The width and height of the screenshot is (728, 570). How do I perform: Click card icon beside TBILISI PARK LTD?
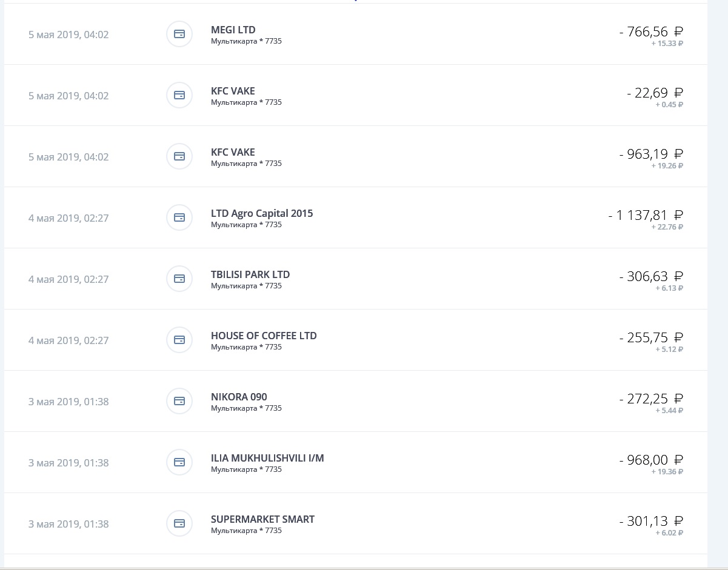(179, 279)
